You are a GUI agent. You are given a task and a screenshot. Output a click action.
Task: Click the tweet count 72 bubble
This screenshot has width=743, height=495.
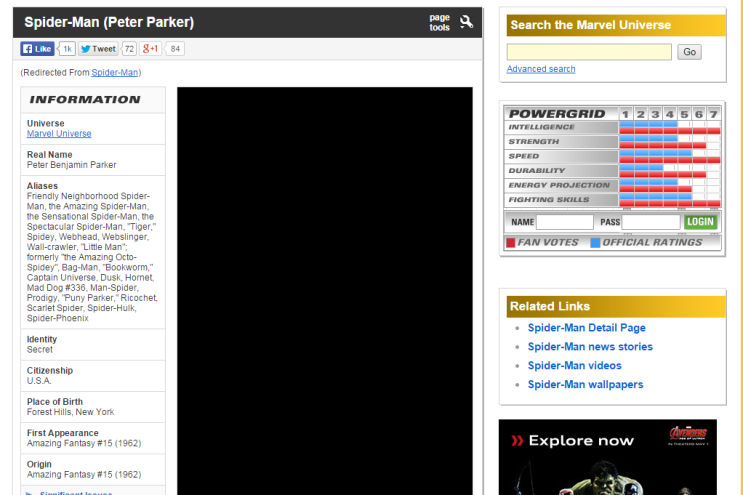129,49
